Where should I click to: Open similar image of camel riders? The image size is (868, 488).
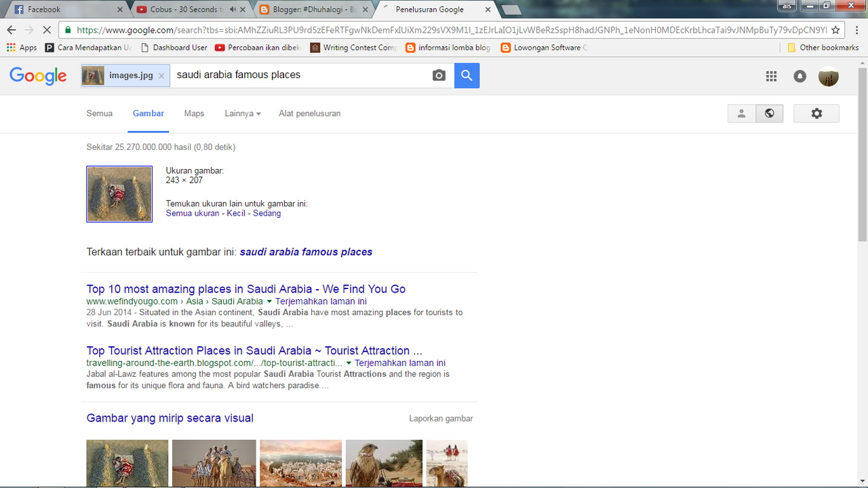coord(214,463)
